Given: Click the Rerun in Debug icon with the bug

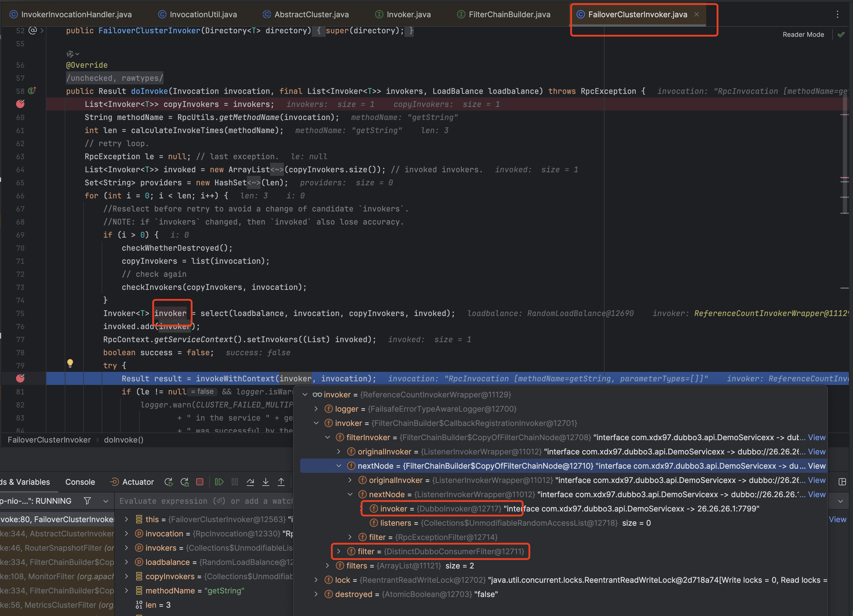Looking at the screenshot, I should click(184, 482).
